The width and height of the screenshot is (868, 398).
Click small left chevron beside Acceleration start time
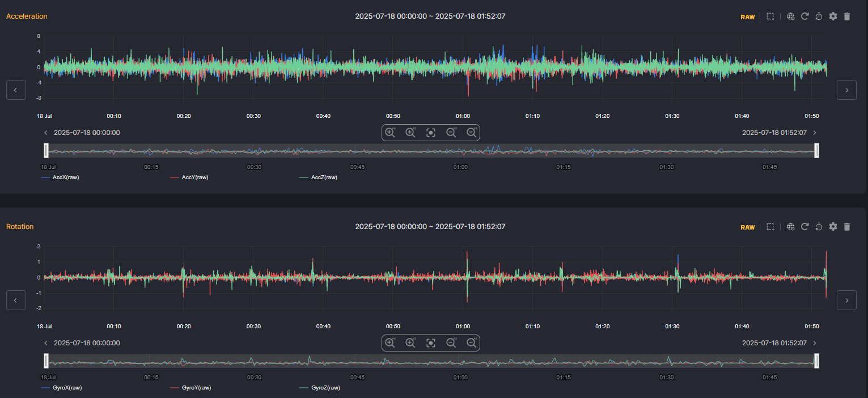click(x=46, y=133)
